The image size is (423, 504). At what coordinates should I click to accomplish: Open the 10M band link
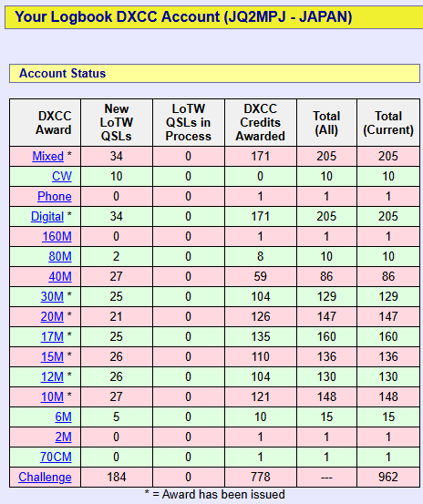click(52, 397)
